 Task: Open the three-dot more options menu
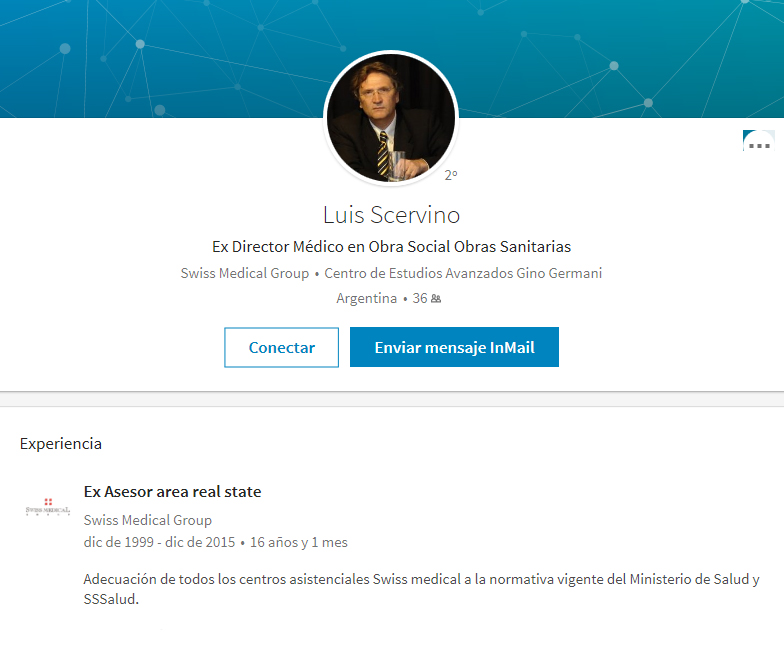759,145
